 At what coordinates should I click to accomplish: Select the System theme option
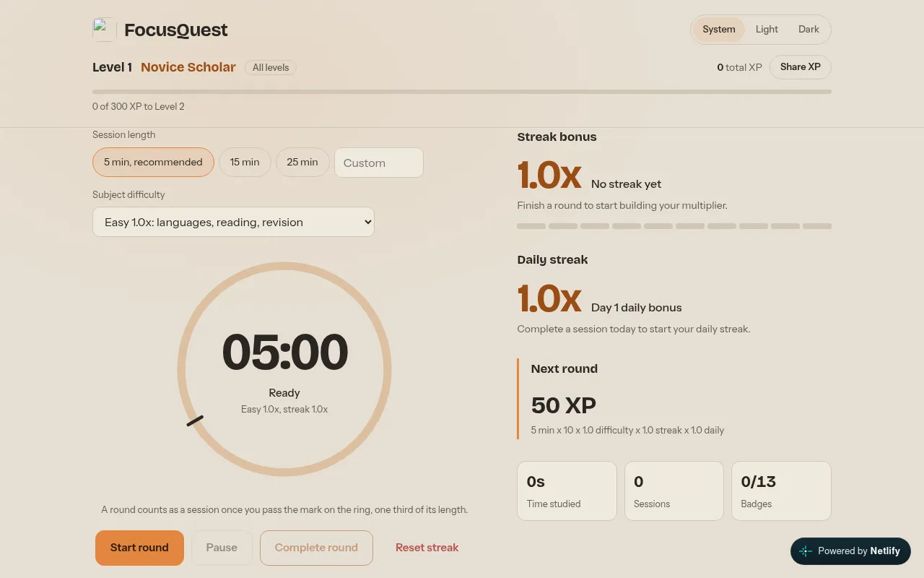tap(718, 30)
